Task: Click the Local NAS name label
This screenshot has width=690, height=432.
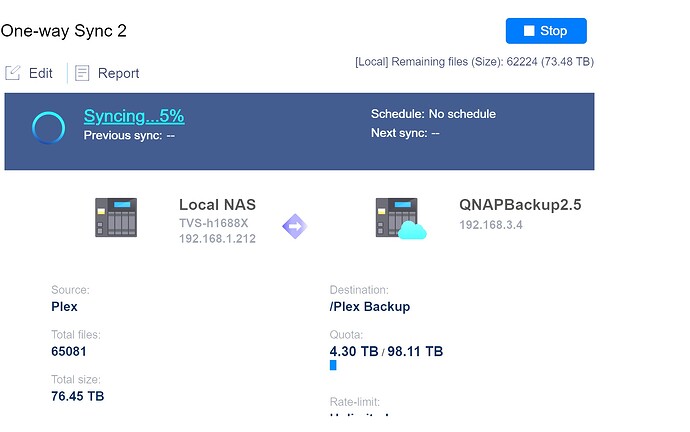Action: click(x=217, y=205)
